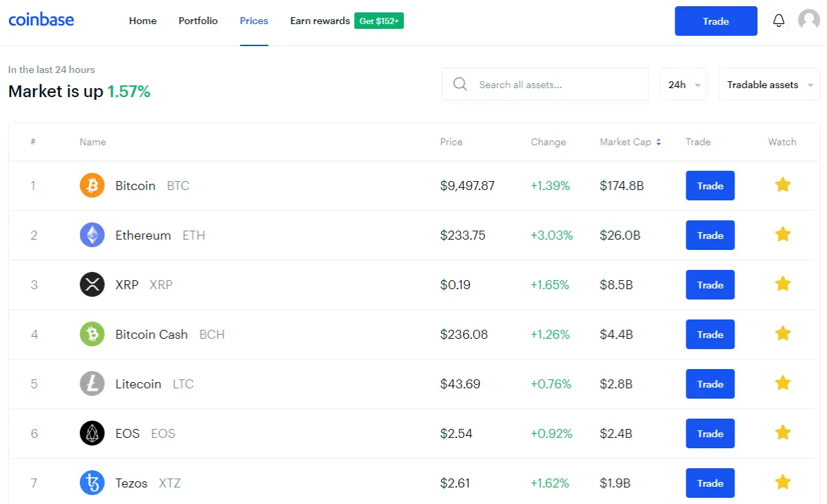Image resolution: width=827 pixels, height=504 pixels.
Task: Trade Litecoin using its Trade button
Action: (x=710, y=384)
